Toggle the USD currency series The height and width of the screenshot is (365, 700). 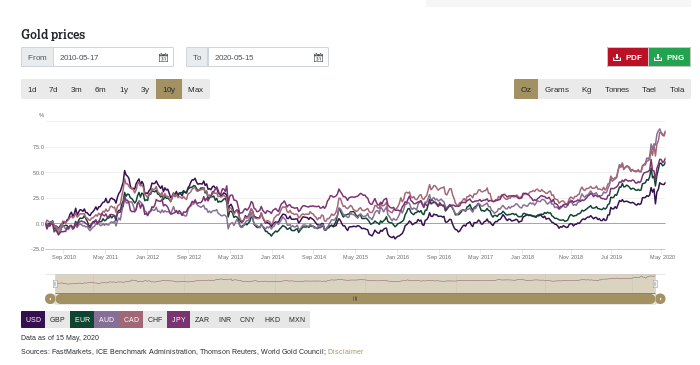tap(33, 319)
